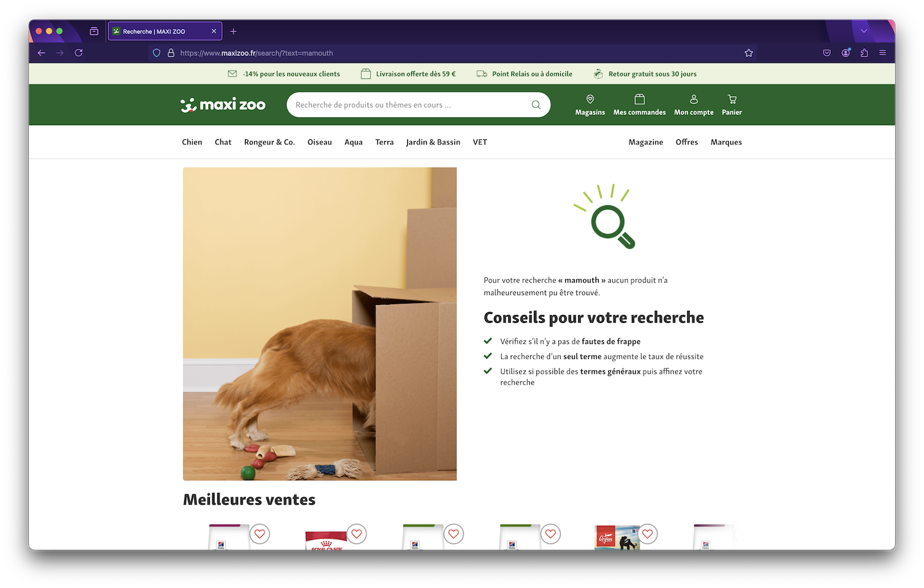Click the Maxi Zoo paw logo

click(x=188, y=104)
